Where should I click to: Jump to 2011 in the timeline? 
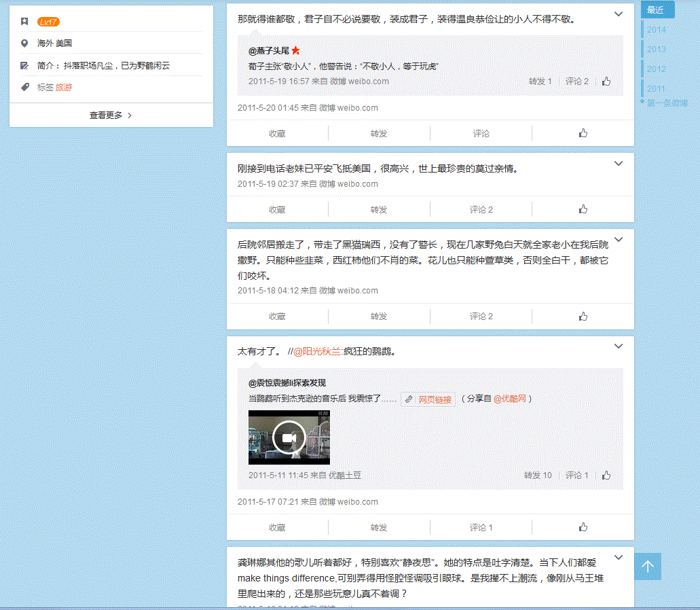click(x=656, y=89)
